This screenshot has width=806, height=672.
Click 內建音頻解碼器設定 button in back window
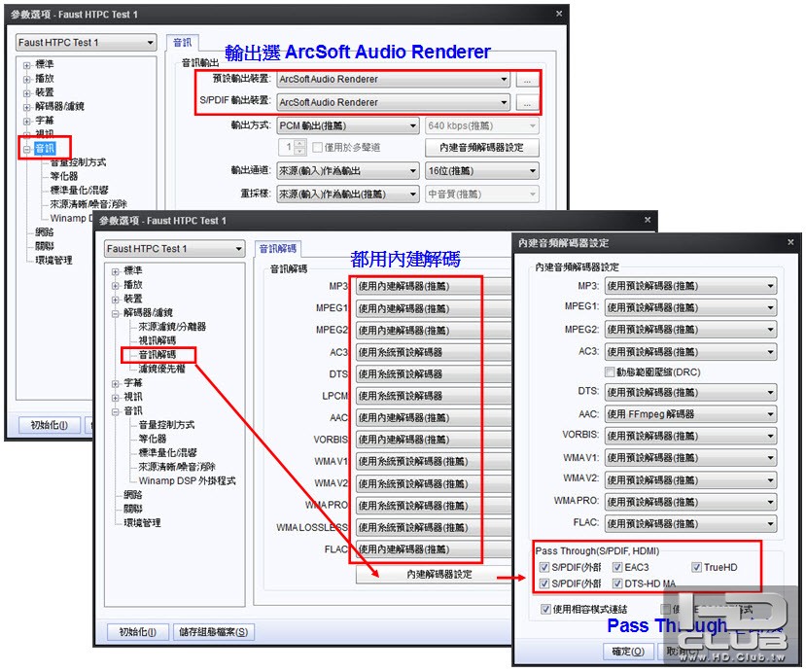(481, 148)
